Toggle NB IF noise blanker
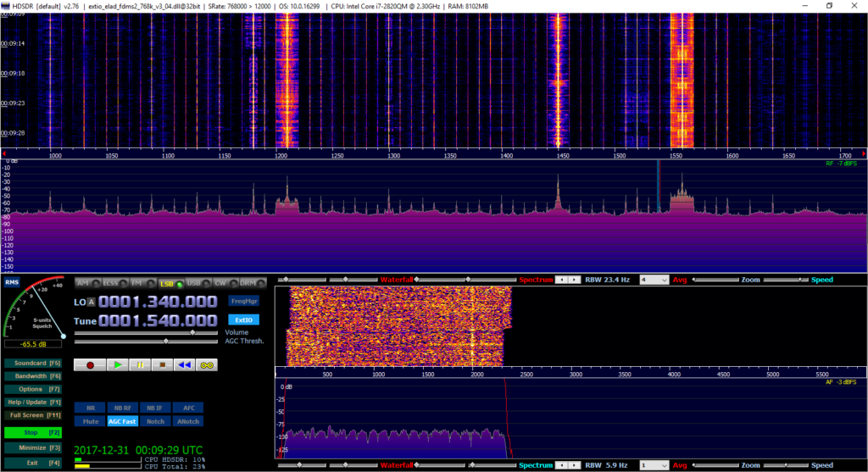 point(155,408)
